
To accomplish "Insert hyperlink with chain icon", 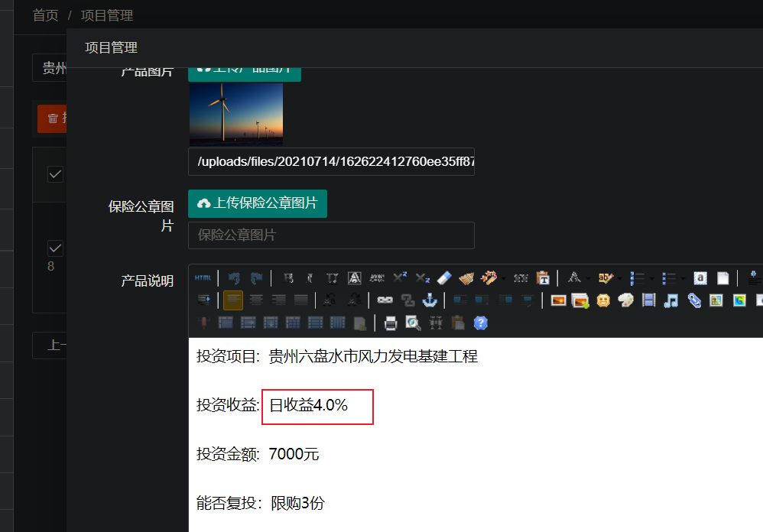I will coord(385,300).
